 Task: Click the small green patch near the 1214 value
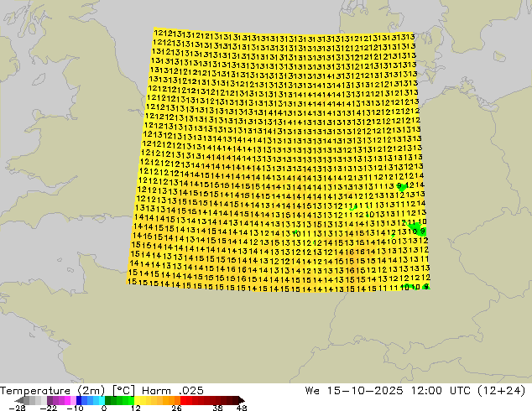point(403,187)
